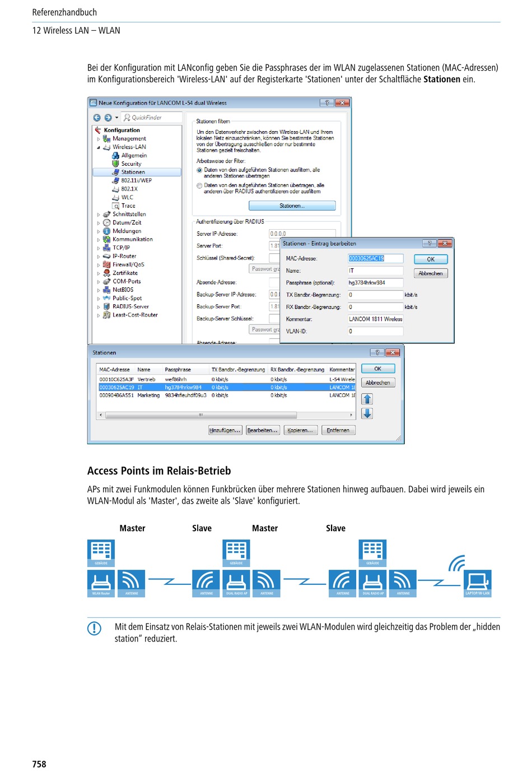
Task: Click Abbrechen in the Stationen list dialog
Action: (378, 383)
